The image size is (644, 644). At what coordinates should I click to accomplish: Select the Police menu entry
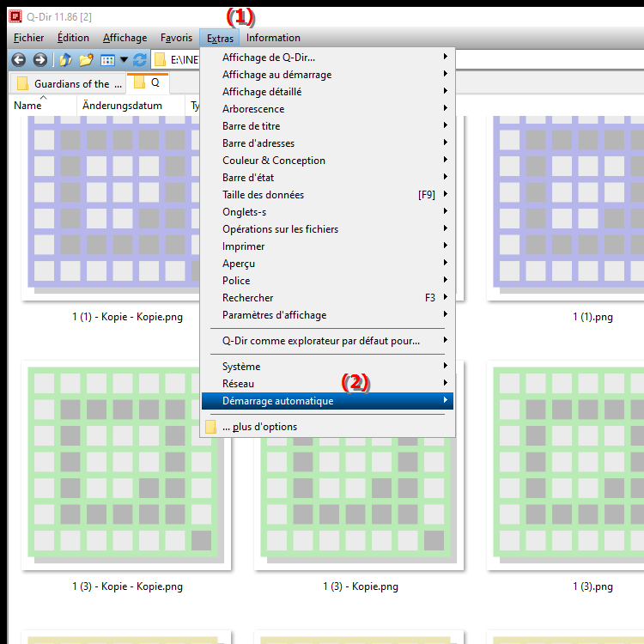327,281
